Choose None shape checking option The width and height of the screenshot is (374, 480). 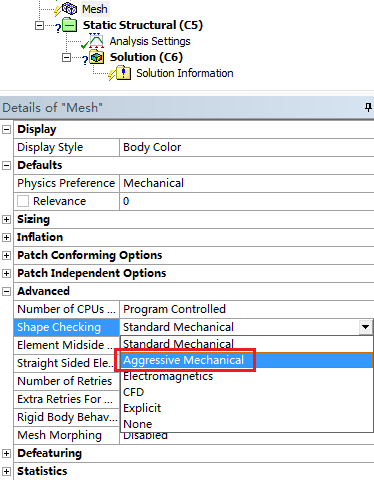246,424
